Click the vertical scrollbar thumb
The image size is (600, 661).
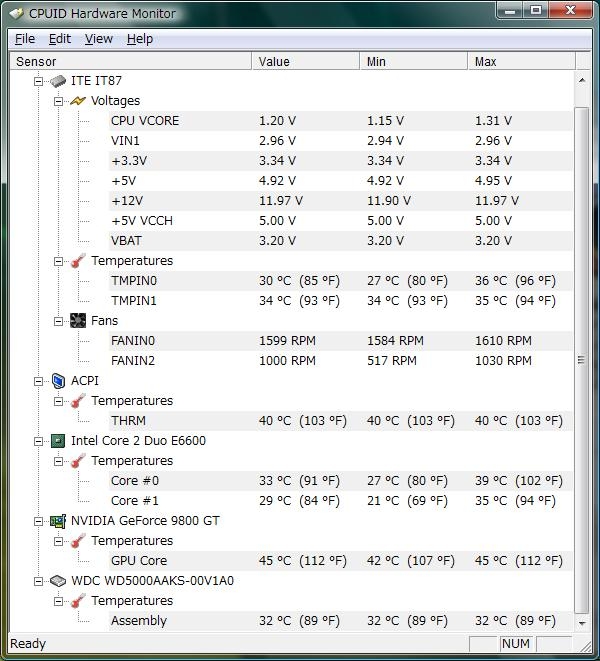[582, 361]
